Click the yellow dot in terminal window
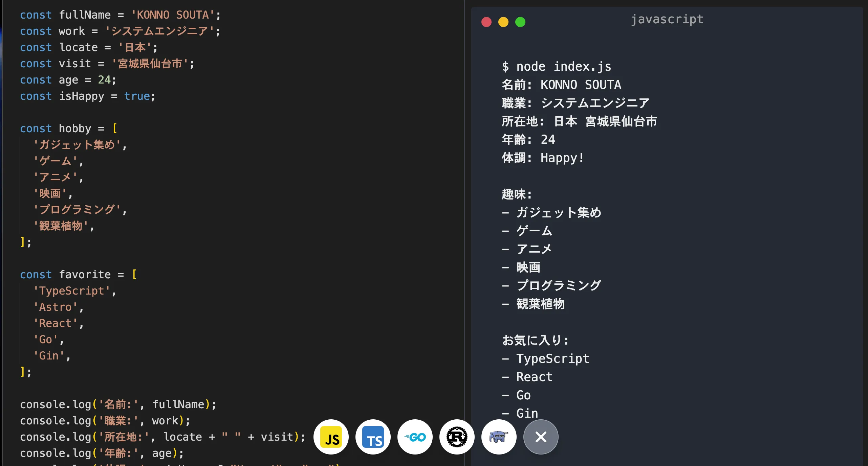868x466 pixels. (503, 22)
